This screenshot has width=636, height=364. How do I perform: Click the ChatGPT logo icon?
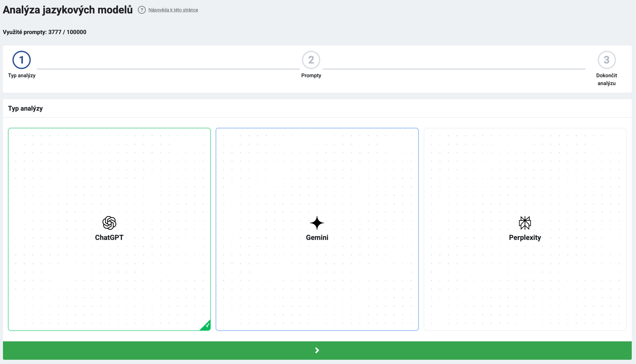(109, 223)
